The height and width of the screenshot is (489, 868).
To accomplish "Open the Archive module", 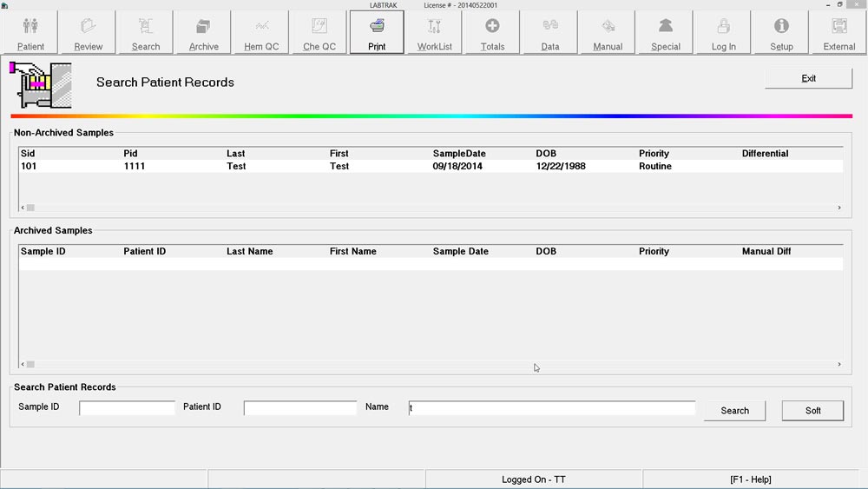I will 204,33.
